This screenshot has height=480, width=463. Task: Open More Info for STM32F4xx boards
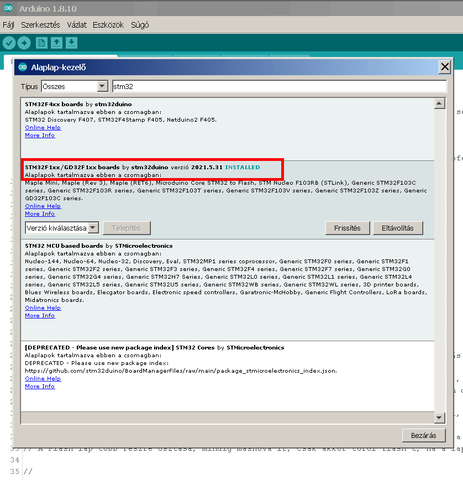[x=40, y=135]
